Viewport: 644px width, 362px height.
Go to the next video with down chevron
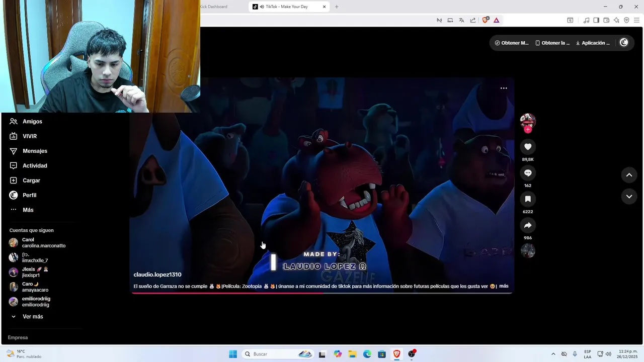click(x=629, y=197)
